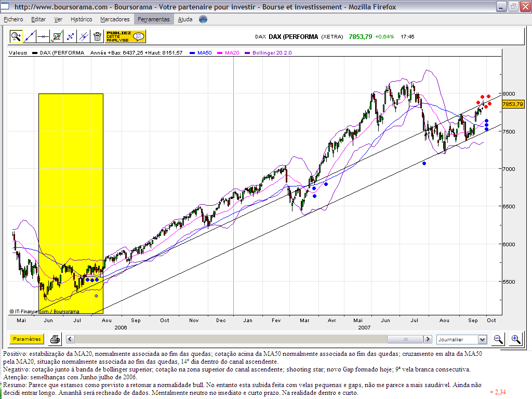
Task: Select the horizontal line drawing tool
Action: pos(43,36)
